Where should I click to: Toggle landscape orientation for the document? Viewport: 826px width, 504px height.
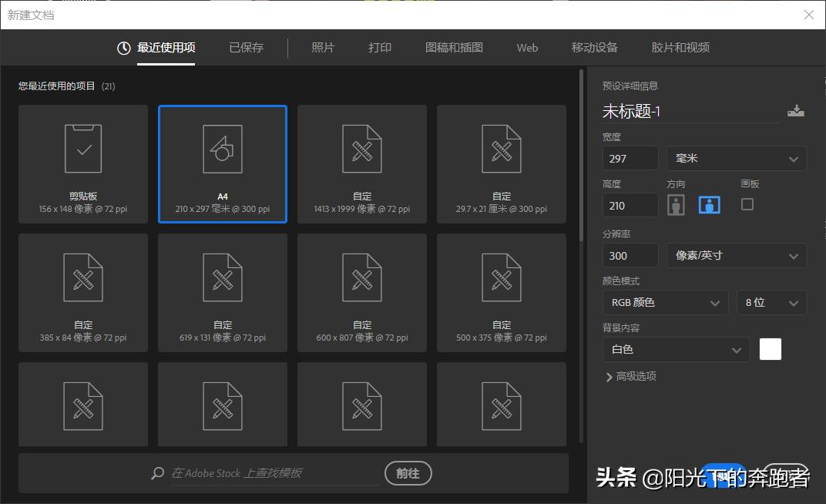point(708,203)
